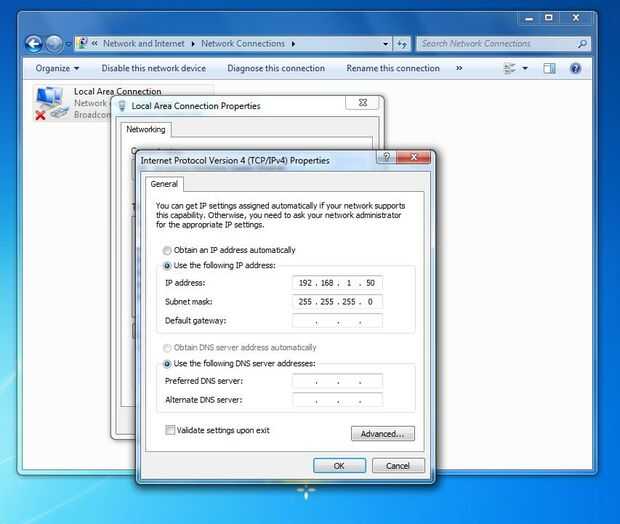
Task: Choose Rename this connection
Action: pyautogui.click(x=393, y=68)
